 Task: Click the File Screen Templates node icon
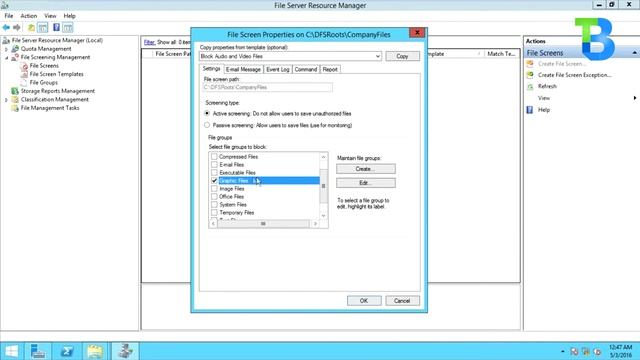24,74
